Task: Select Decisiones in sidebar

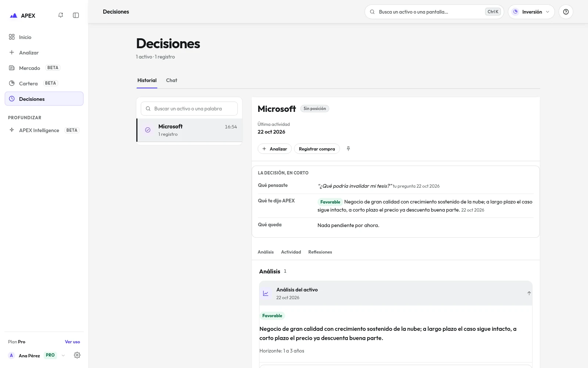Action: [44, 99]
